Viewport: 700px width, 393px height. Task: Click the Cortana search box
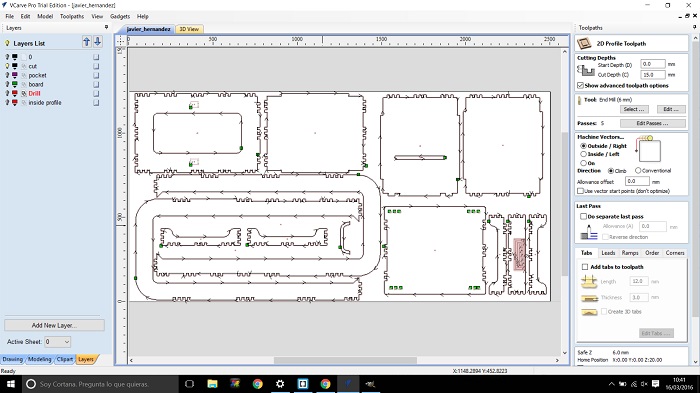pyautogui.click(x=100, y=384)
